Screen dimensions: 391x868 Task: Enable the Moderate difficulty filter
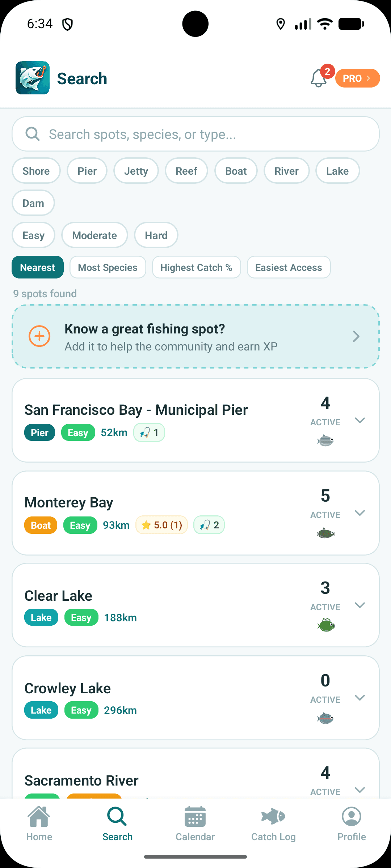94,235
